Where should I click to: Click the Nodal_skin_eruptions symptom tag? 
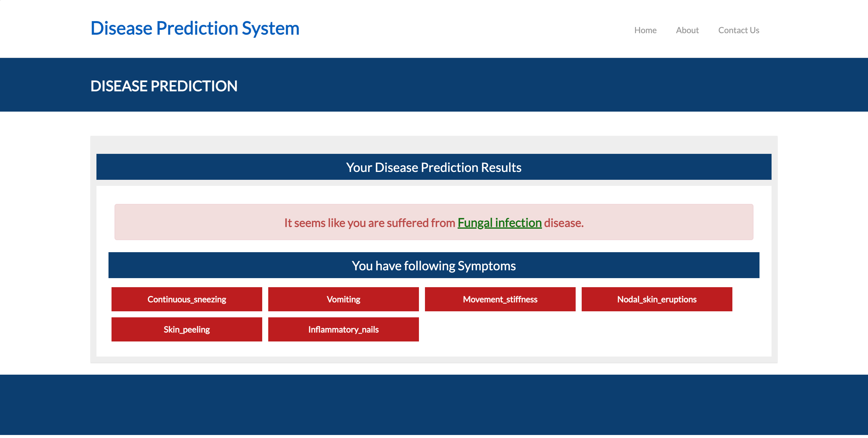pos(657,299)
